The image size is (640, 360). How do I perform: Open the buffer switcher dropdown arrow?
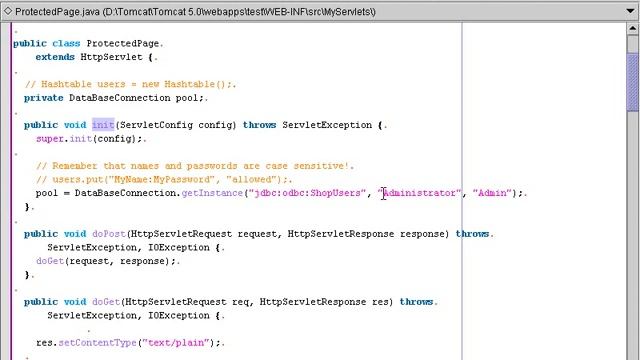(631, 11)
